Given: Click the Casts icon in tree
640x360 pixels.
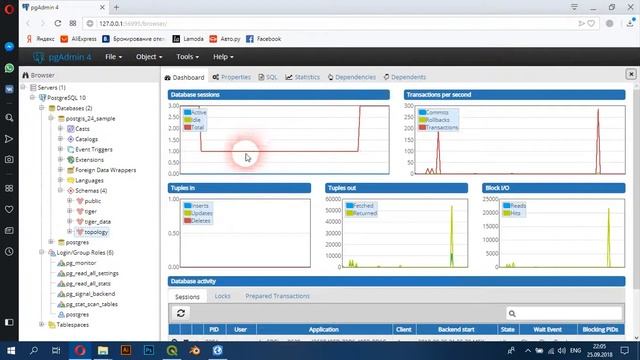Looking at the screenshot, I should (x=70, y=129).
